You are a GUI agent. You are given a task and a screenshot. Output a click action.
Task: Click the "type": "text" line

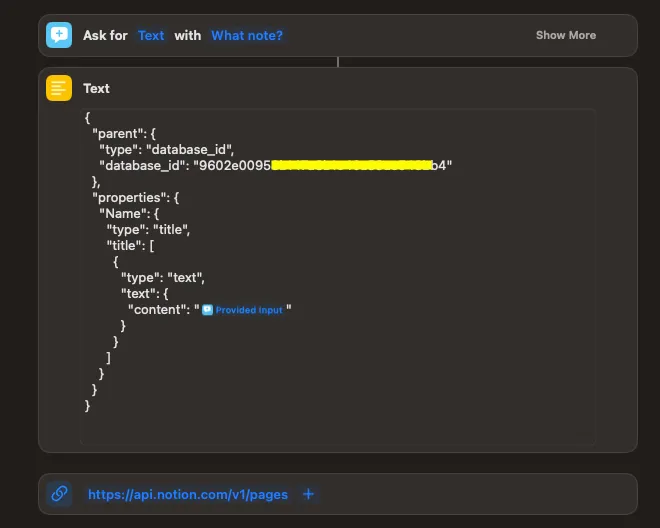coord(163,277)
